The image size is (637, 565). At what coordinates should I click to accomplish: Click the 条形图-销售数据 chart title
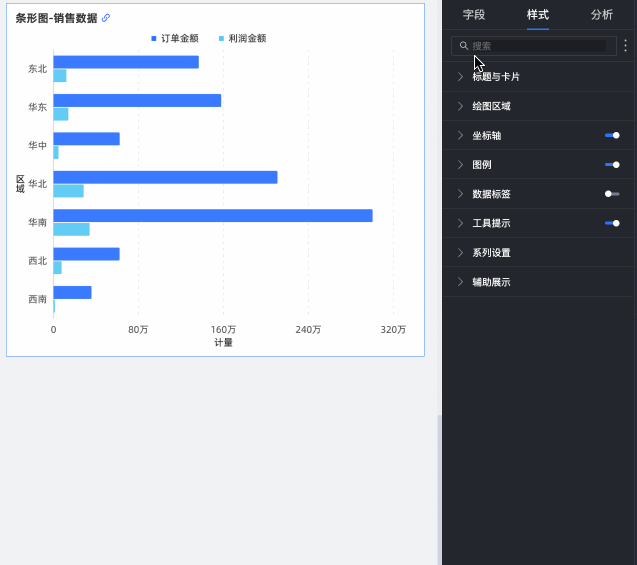(56, 18)
